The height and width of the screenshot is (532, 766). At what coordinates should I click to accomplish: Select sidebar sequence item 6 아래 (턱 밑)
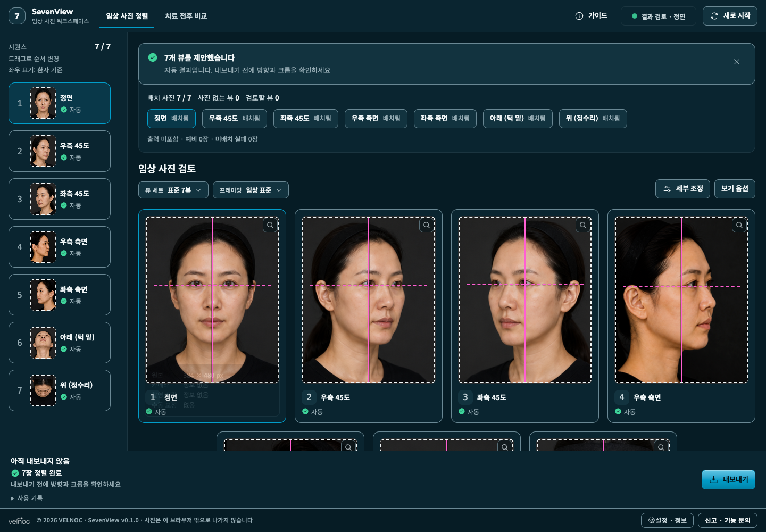60,343
